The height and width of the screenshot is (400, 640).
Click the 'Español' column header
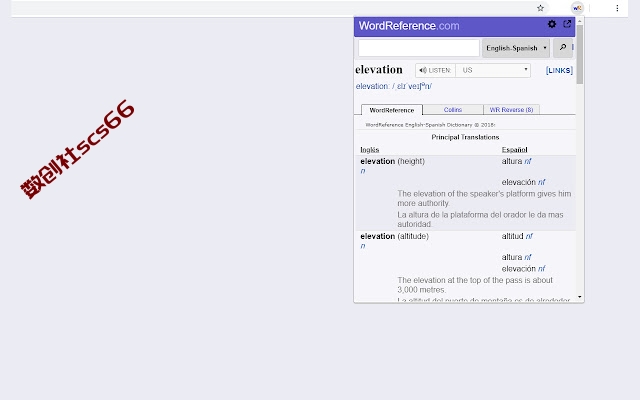pos(514,150)
